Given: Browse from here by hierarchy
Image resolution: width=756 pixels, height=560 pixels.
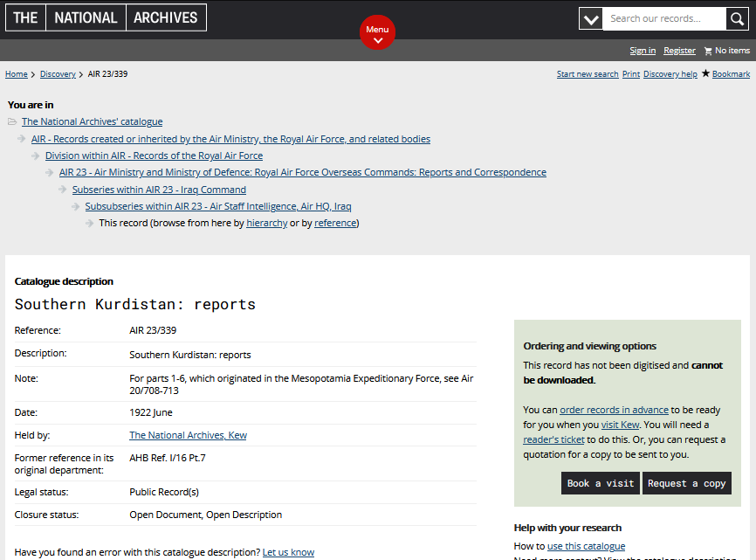Looking at the screenshot, I should point(266,223).
